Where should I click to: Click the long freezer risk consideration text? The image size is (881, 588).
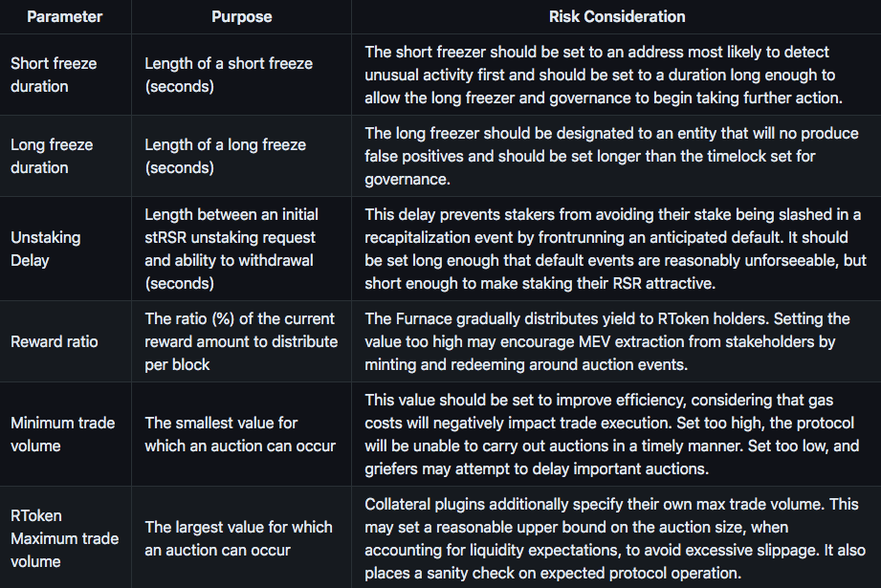(x=590, y=156)
